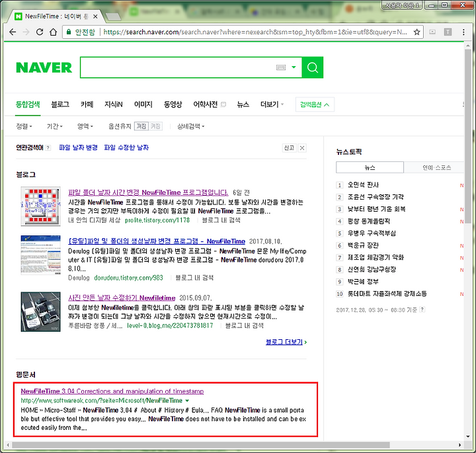Click the NAVER logo
476x453 pixels.
click(x=44, y=67)
